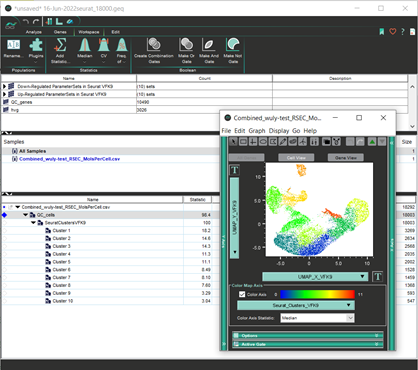
Task: Select the Combined_wuly-test_RSEC_MolsPerCell.csv sample link
Action: coord(69,159)
